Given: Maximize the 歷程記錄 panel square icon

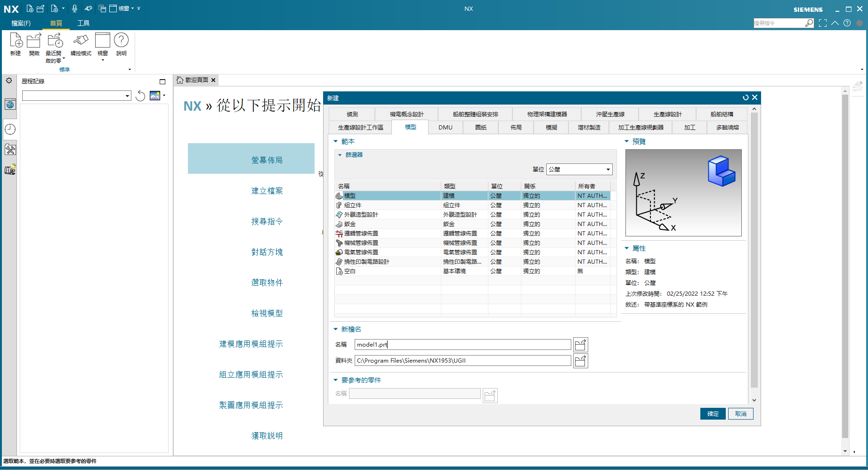Looking at the screenshot, I should (162, 81).
